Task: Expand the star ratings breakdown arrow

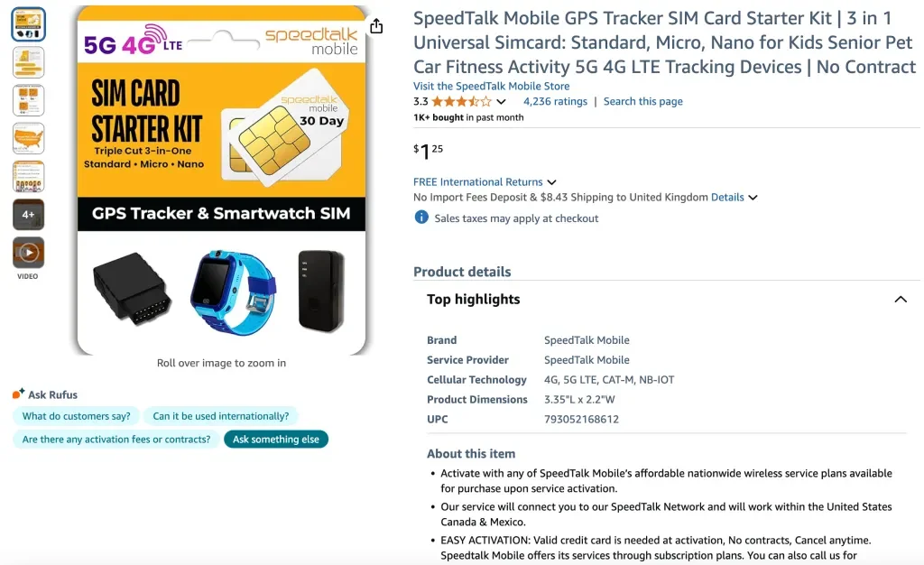Action: [500, 101]
